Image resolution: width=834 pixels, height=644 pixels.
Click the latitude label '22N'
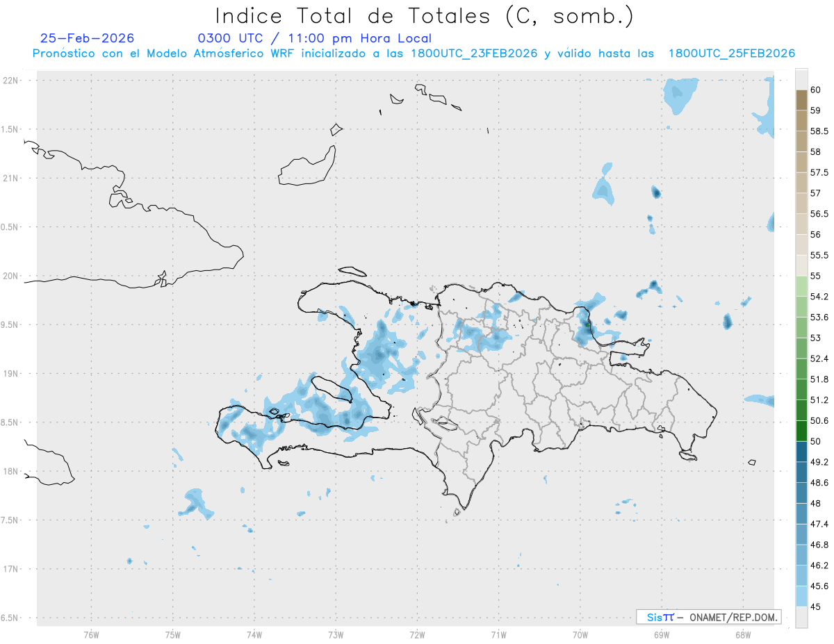coord(12,81)
